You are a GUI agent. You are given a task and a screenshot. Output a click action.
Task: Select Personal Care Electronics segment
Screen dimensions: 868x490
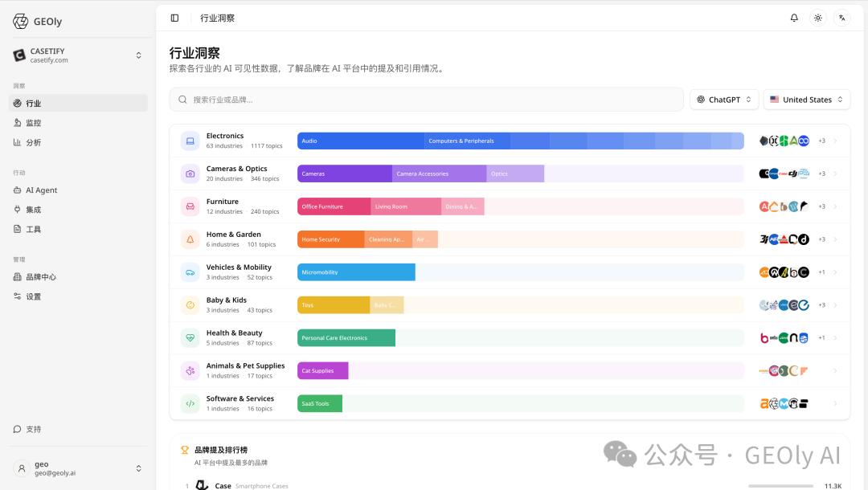pyautogui.click(x=346, y=338)
